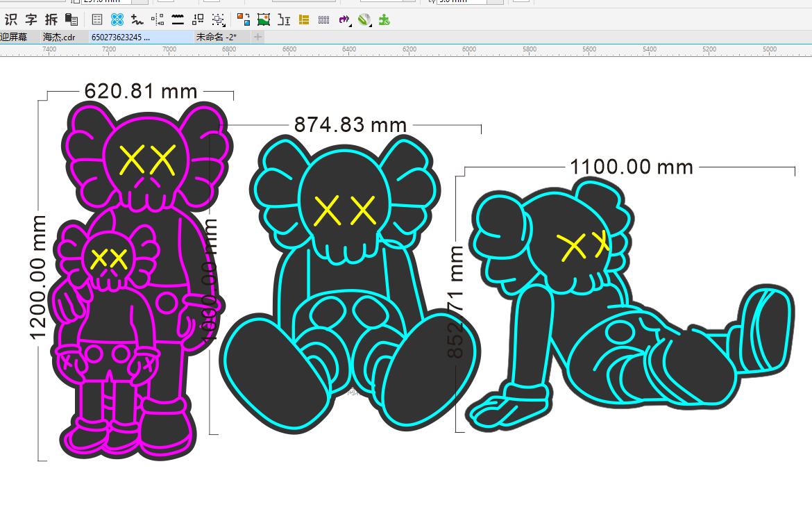Click the wavy-line-over-bar toolbar icon
Viewport: 812px width, 530px height.
pos(178,19)
